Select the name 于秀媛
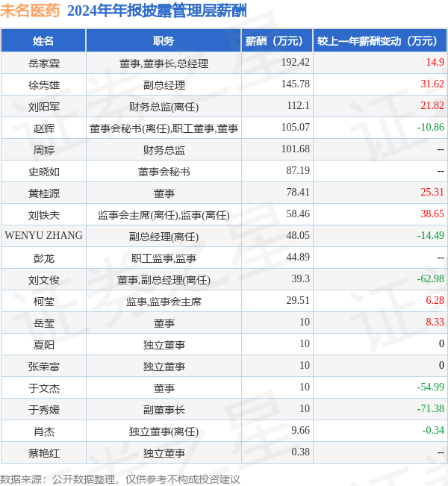The width and height of the screenshot is (448, 486). pos(44,410)
